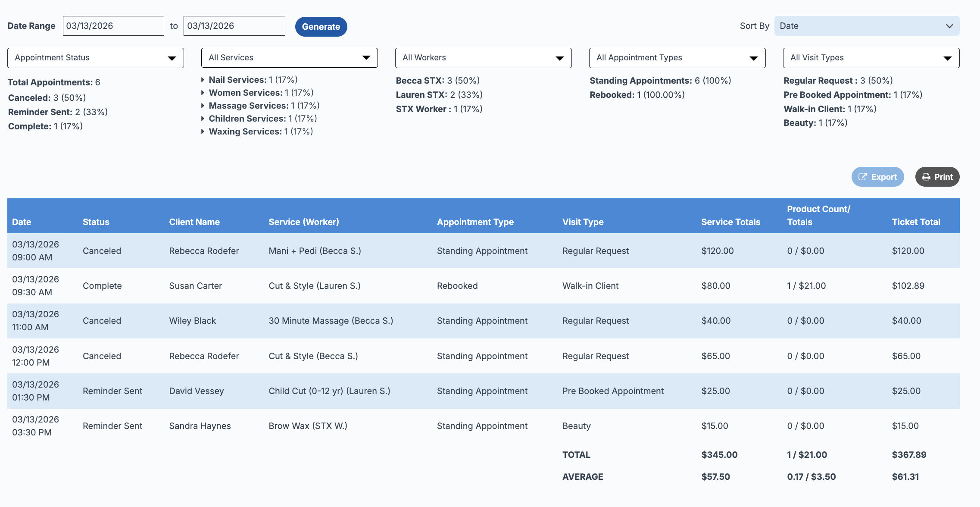Open the All Visit Types dropdown
Screen dimensions: 980x507
coord(871,58)
